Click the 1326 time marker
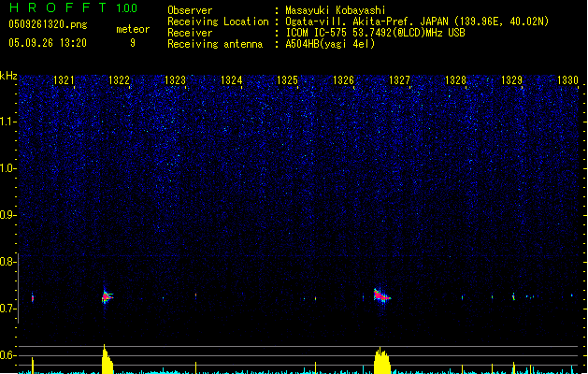This screenshot has height=374, width=588. [x=343, y=80]
